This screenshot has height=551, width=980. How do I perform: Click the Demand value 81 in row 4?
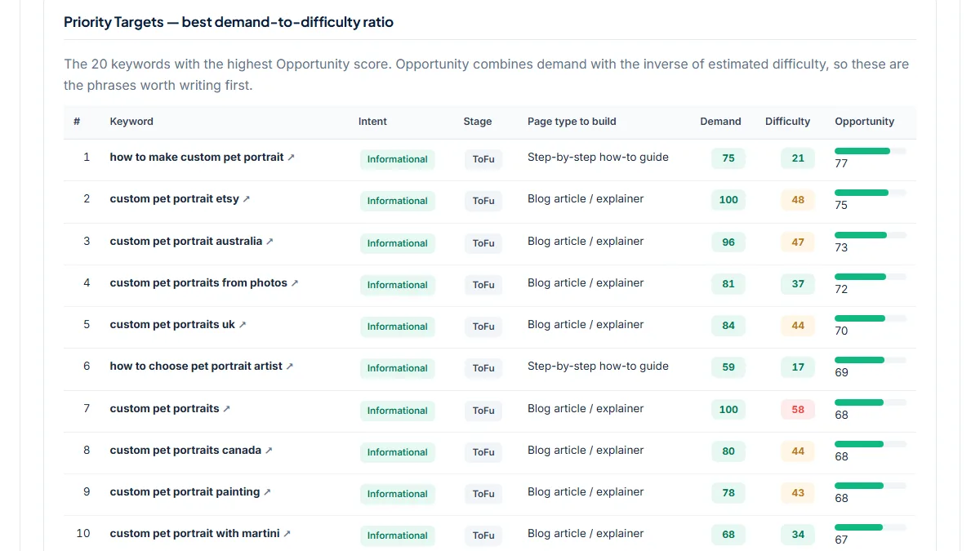(728, 284)
